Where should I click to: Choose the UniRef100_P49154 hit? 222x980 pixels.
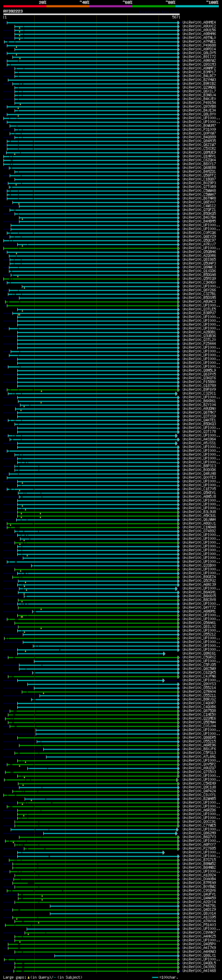[199, 103]
